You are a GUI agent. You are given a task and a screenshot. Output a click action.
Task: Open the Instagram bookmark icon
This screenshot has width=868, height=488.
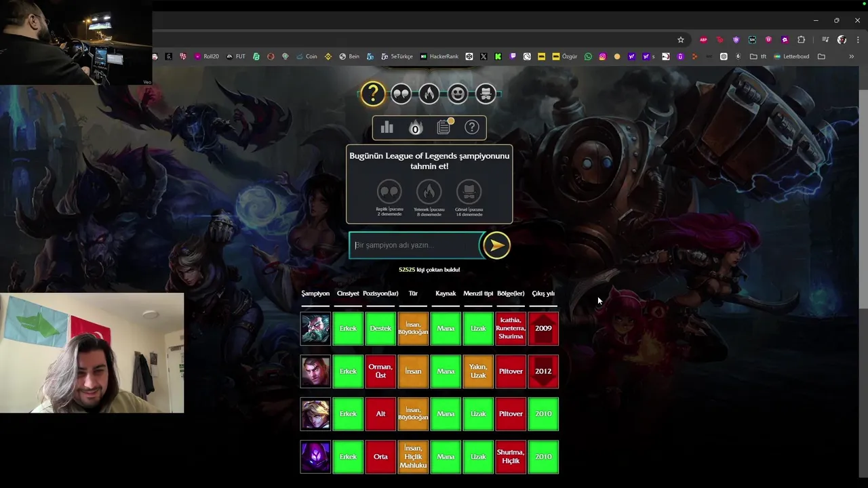pyautogui.click(x=602, y=57)
